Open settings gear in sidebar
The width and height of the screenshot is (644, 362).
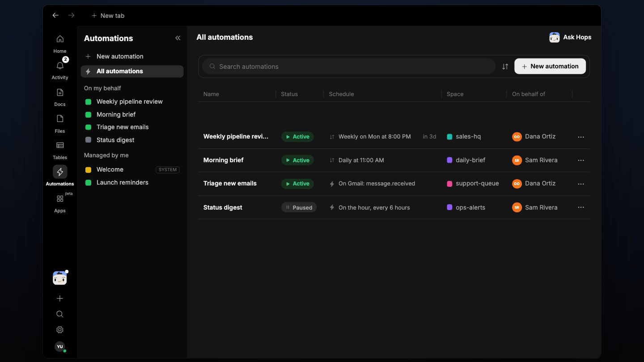point(60,330)
